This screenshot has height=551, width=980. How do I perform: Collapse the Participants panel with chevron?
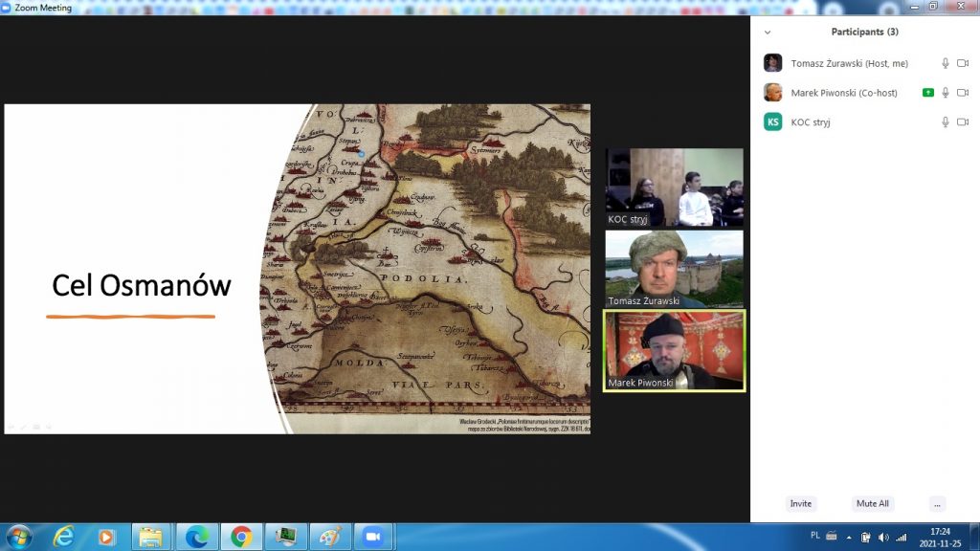[767, 33]
